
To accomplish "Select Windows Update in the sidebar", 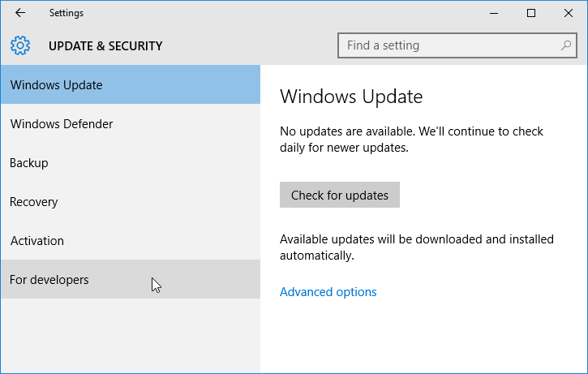I will [131, 84].
